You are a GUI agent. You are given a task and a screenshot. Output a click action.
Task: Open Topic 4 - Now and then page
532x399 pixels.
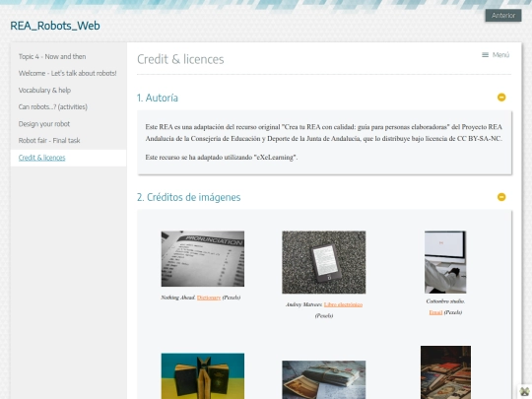coord(52,57)
